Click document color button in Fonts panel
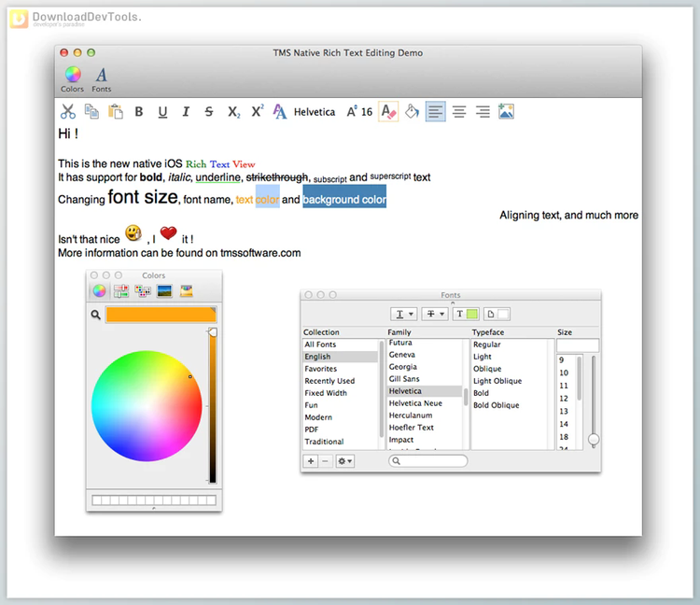Viewport: 700px width, 605px height. pos(497,314)
